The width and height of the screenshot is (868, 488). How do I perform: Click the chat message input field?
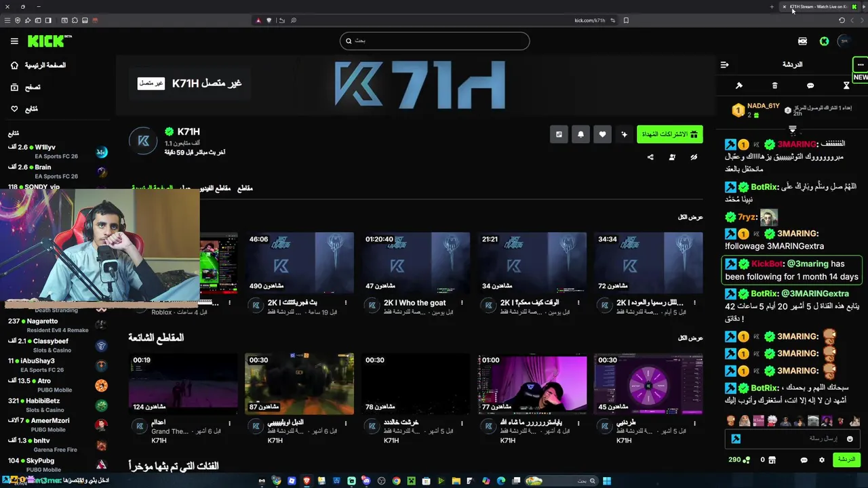coord(792,439)
